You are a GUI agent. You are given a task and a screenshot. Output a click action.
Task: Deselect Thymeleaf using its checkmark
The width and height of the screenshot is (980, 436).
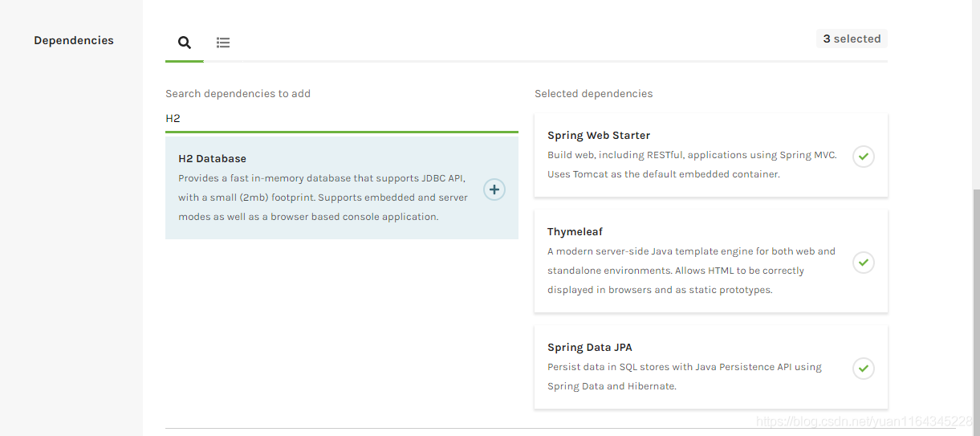[864, 262]
